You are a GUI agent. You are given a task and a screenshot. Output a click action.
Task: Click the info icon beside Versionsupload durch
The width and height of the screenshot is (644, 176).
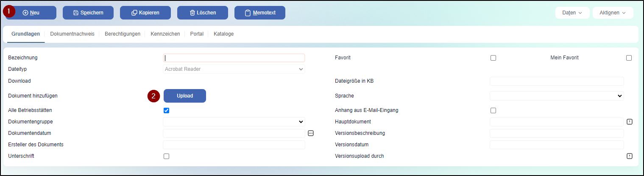click(x=630, y=156)
